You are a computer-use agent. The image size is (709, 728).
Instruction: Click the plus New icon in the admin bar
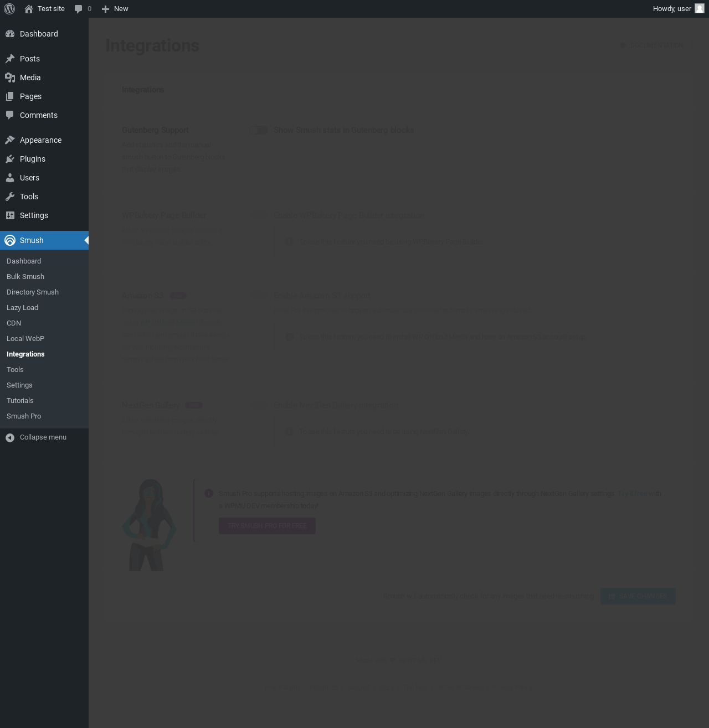pos(105,9)
